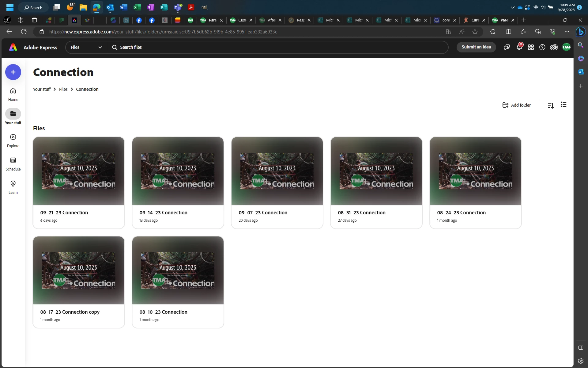Open the 09_21_23 Connection file thumbnail

pyautogui.click(x=79, y=171)
